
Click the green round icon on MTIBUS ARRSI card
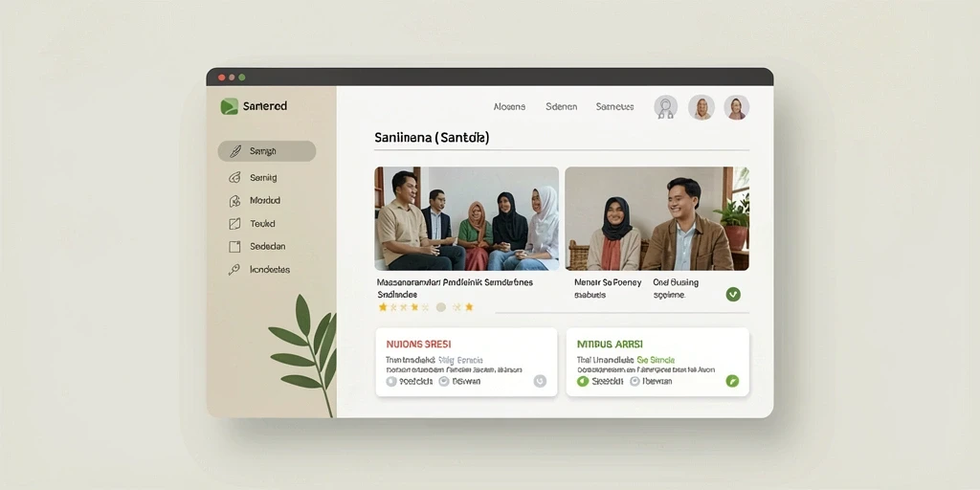click(x=732, y=381)
